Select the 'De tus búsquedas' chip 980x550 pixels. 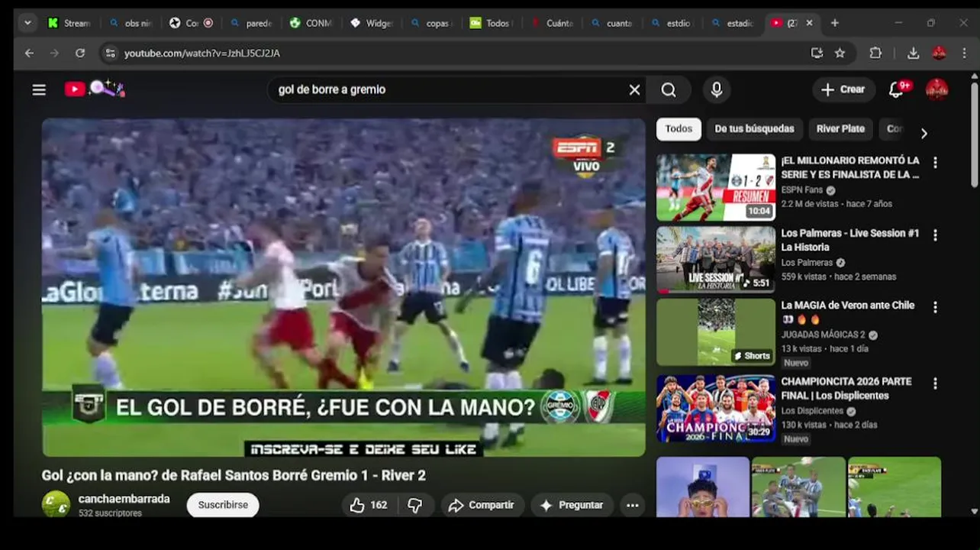[754, 129]
